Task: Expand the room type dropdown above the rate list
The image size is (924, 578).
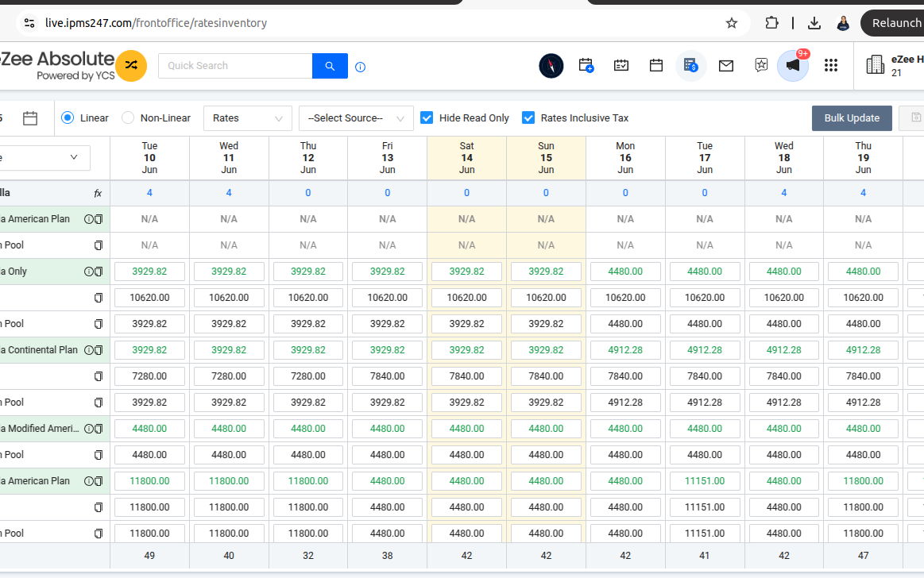Action: pos(48,157)
